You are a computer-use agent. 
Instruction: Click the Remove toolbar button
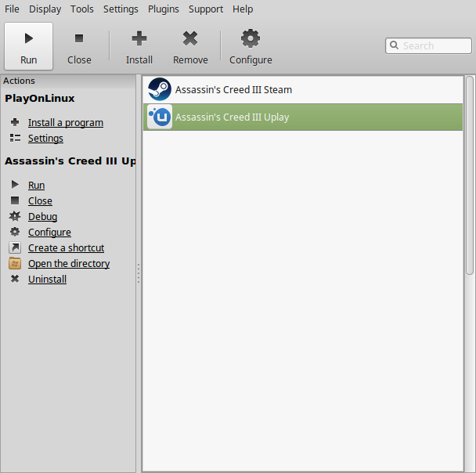190,46
